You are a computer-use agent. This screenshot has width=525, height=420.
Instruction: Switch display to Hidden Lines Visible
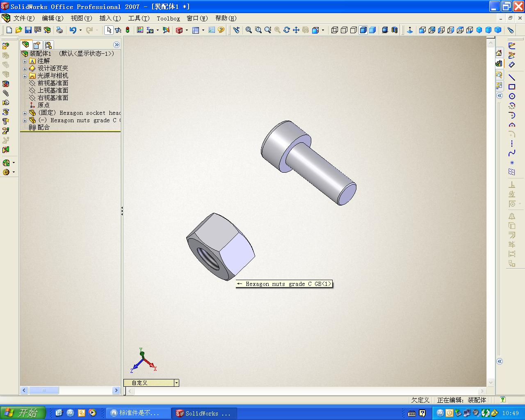pos(344,30)
